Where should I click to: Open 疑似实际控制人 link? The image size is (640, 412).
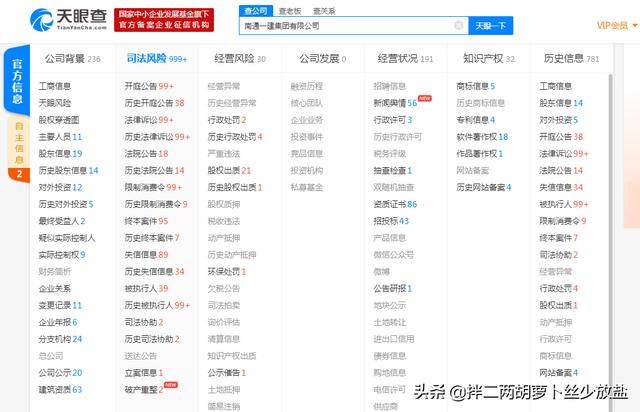[x=67, y=238]
